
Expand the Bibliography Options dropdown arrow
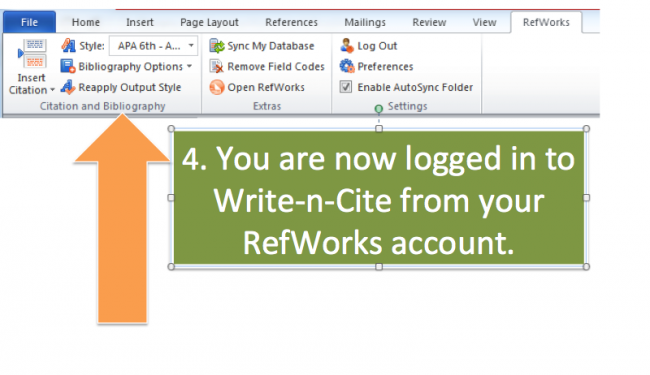coord(189,66)
